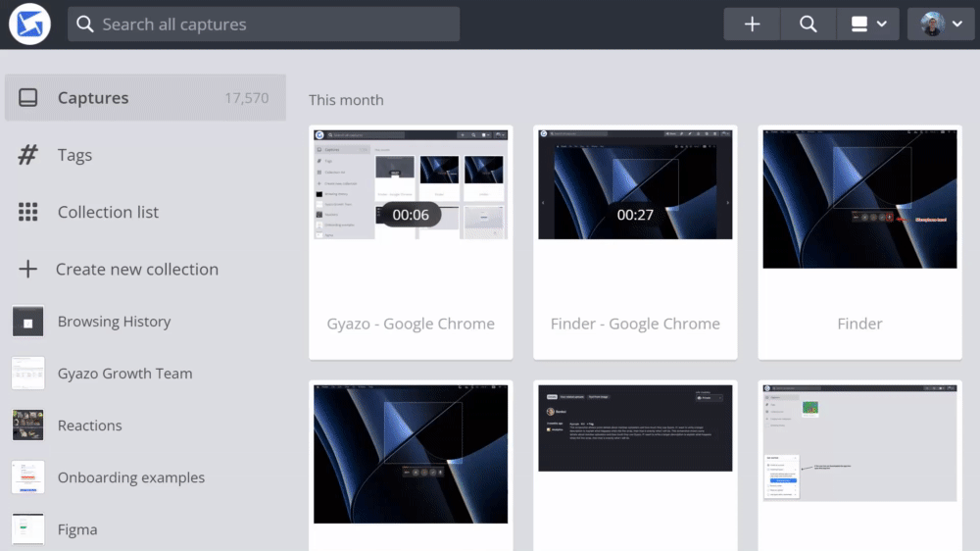Click Create new collection
980x551 pixels.
click(x=136, y=269)
